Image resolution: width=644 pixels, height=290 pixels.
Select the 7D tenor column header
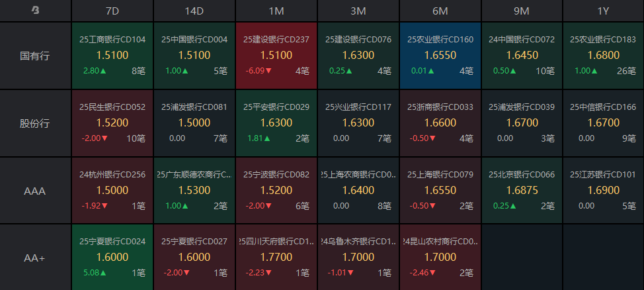(x=112, y=11)
